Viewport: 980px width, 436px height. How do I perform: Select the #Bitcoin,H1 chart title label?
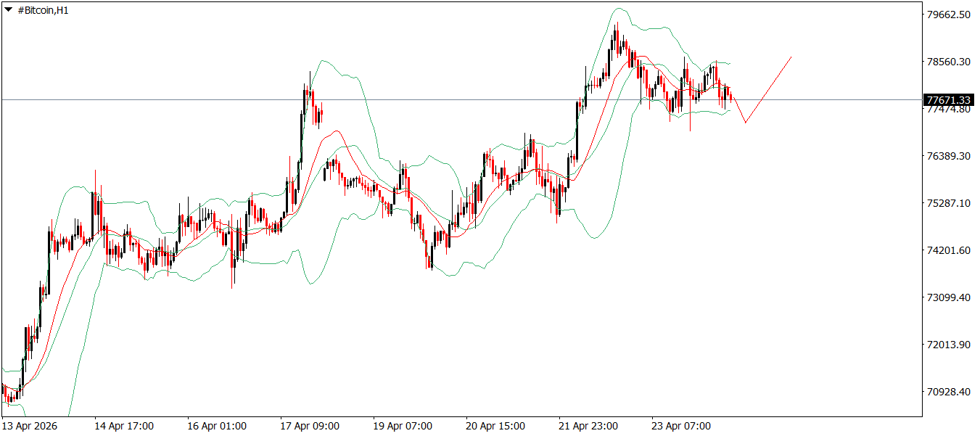[x=42, y=10]
